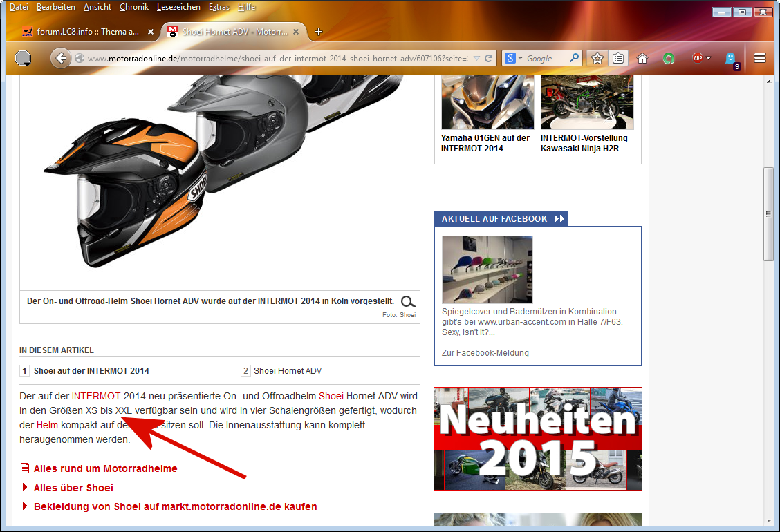Reload the page with the refresh icon
The image size is (780, 532).
pos(489,59)
